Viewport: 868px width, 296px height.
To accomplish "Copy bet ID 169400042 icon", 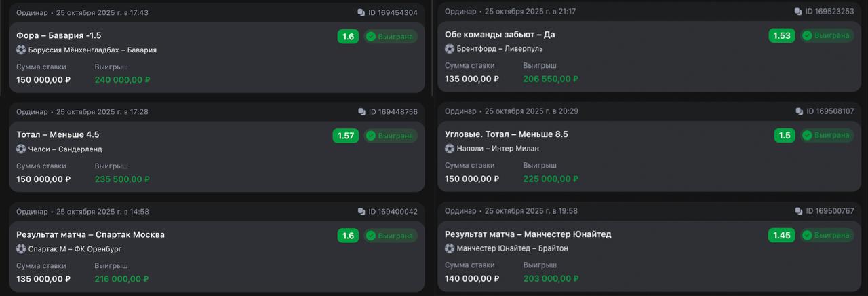I will point(361,212).
